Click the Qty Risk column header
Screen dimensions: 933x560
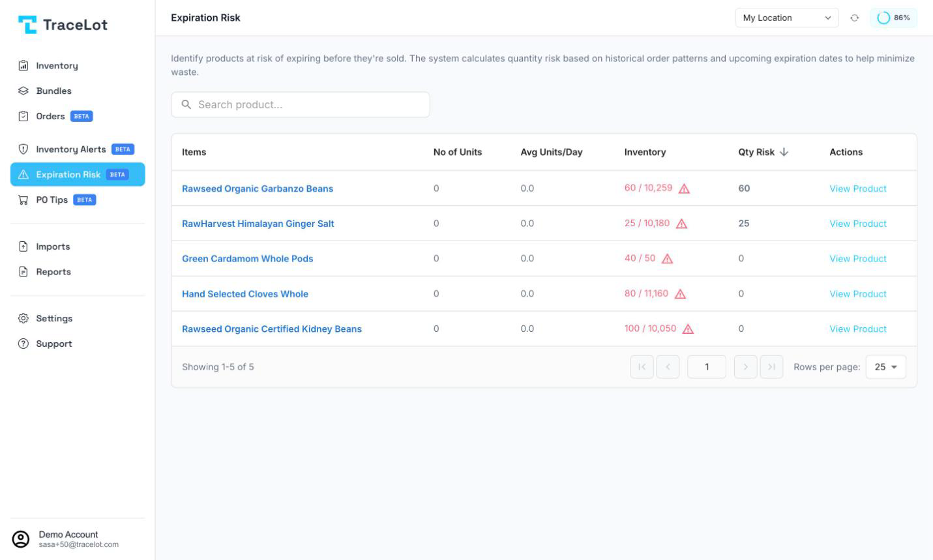[x=756, y=152]
